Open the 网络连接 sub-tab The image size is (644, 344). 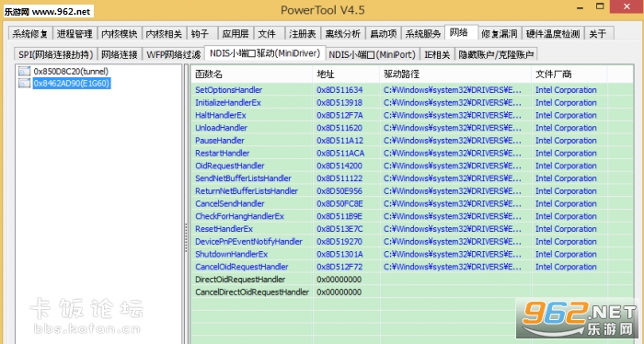point(120,54)
